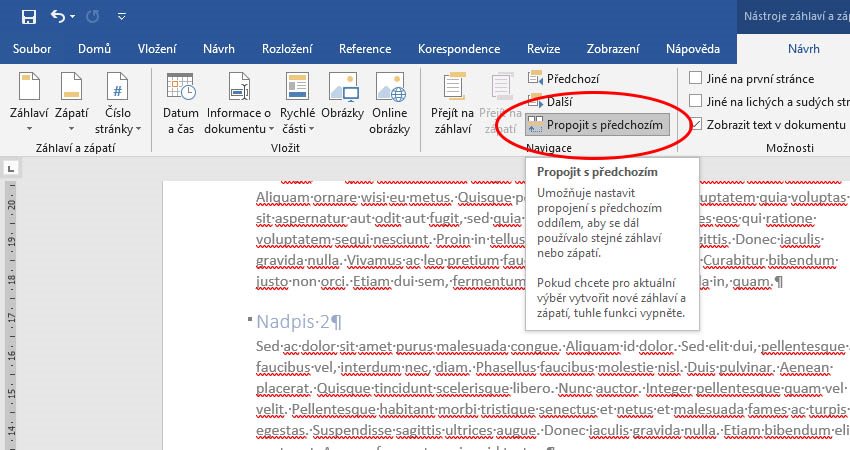Viewport: 850px width, 450px height.
Task: Open the Návrh tab next to Vložení
Action: pyautogui.click(x=219, y=49)
